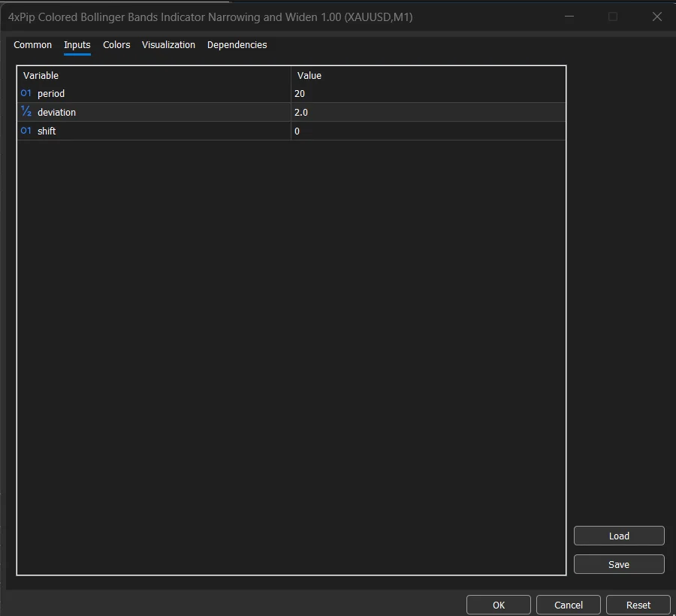Click the integer type icon beside period
This screenshot has width=676, height=616.
[26, 94]
